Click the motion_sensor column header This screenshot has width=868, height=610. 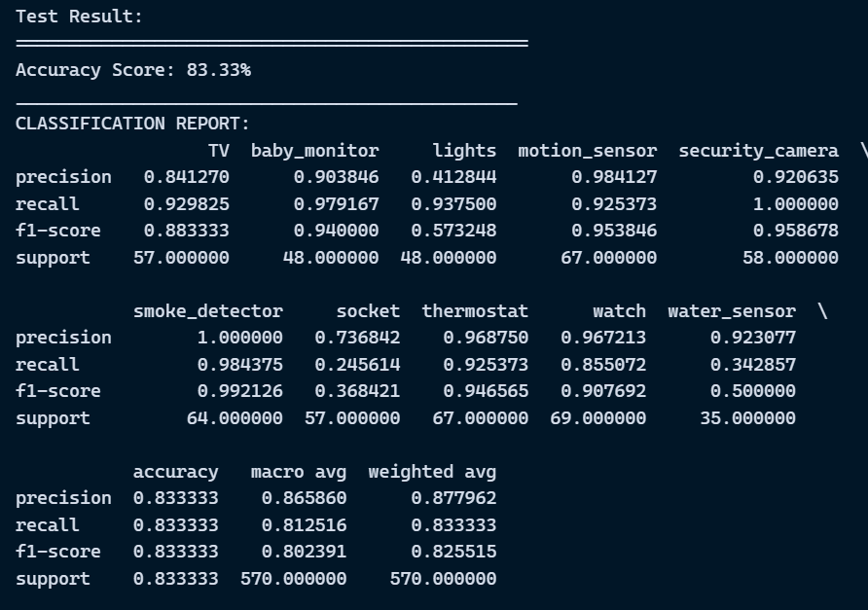[x=588, y=151]
